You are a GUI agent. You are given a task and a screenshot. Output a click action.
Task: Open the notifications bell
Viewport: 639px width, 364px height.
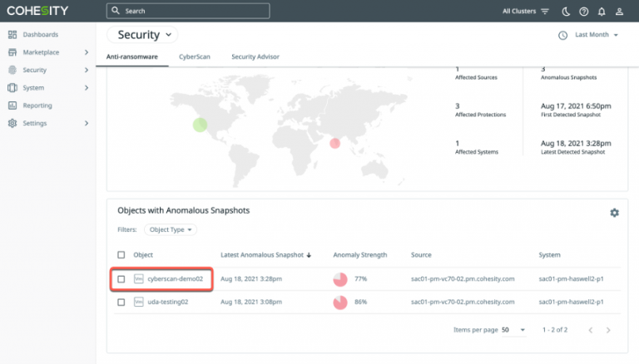pyautogui.click(x=602, y=12)
